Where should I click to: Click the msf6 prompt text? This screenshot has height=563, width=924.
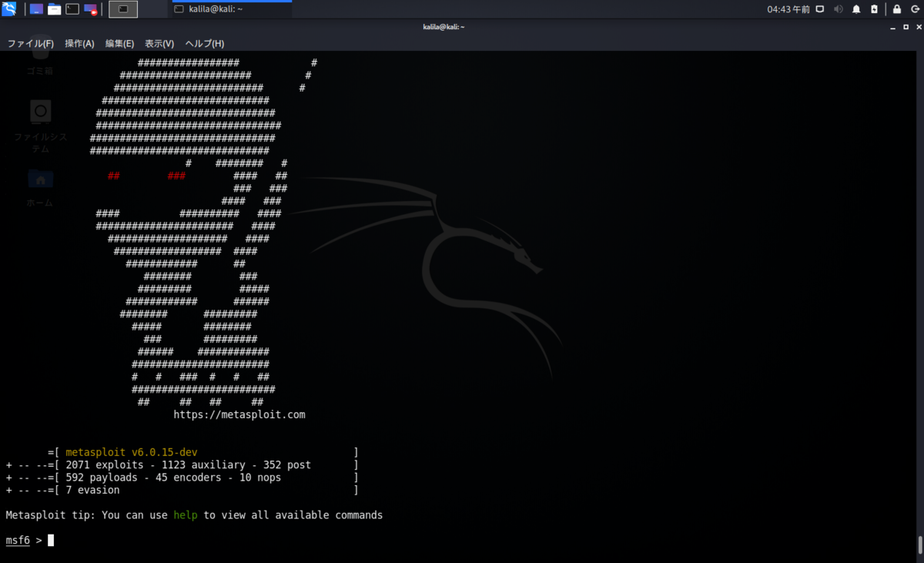18,540
